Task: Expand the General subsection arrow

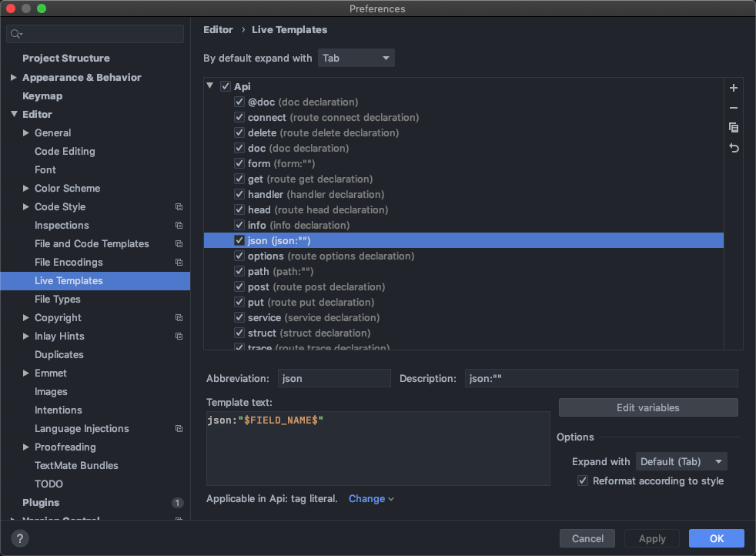Action: click(x=26, y=132)
